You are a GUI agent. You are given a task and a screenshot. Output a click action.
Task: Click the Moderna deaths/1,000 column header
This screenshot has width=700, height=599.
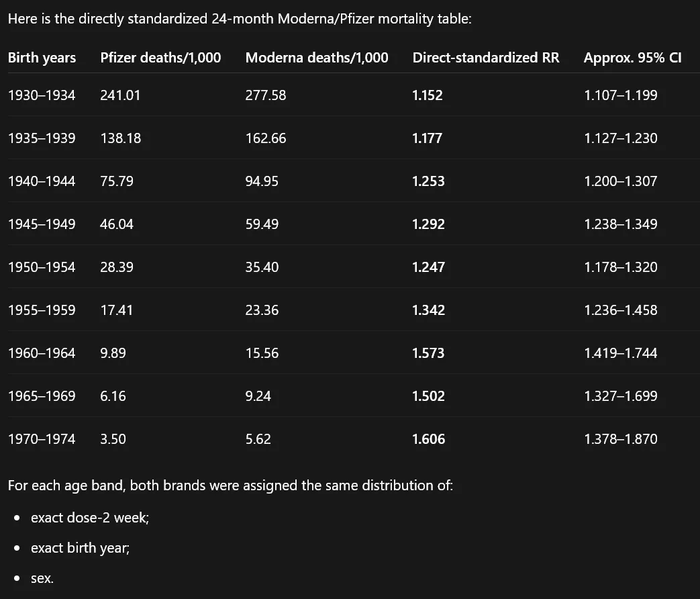coord(317,58)
